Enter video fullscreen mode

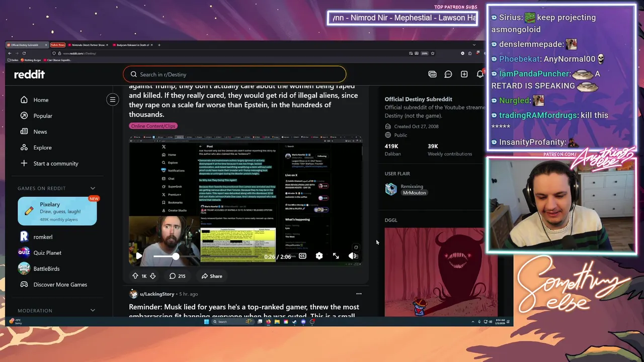(x=336, y=256)
